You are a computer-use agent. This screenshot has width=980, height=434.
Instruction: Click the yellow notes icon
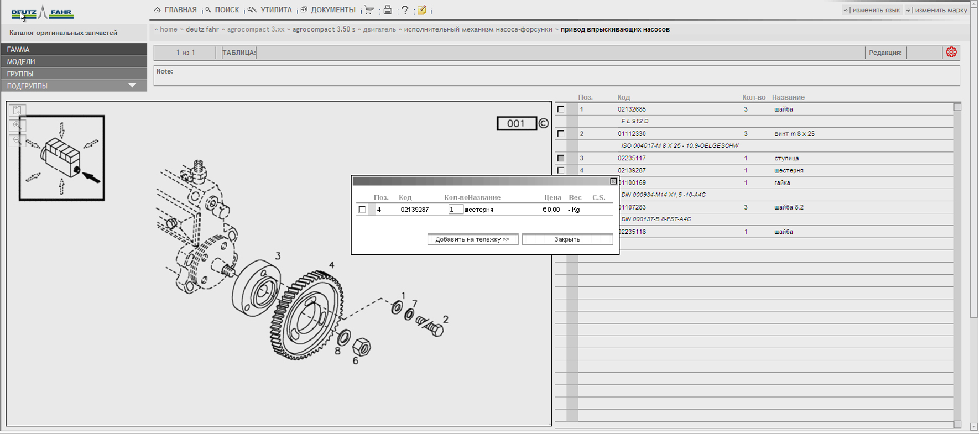click(422, 10)
